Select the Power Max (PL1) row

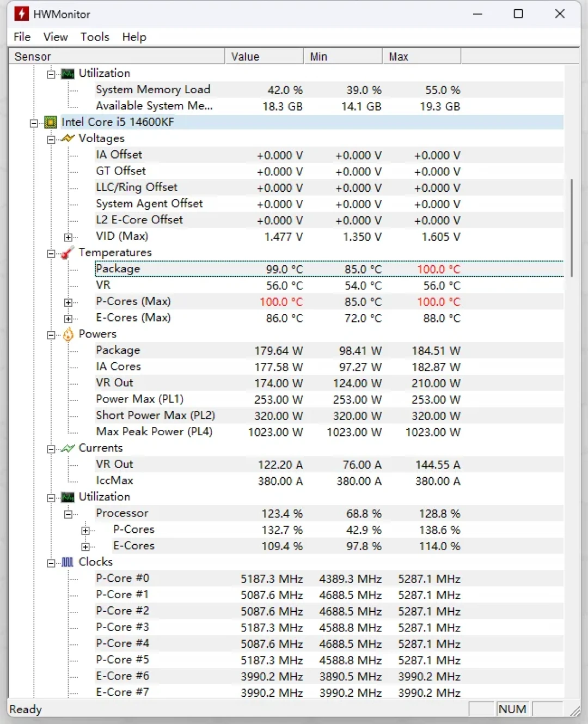[x=329, y=399]
